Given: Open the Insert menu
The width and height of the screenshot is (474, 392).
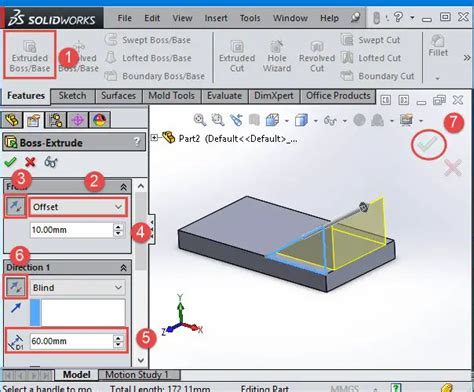Looking at the screenshot, I should pos(216,18).
